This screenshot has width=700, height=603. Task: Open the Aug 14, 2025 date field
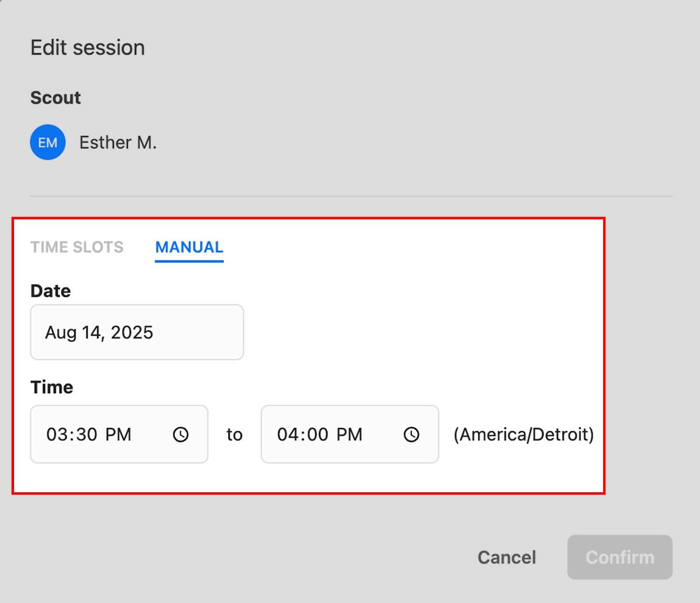click(x=136, y=333)
